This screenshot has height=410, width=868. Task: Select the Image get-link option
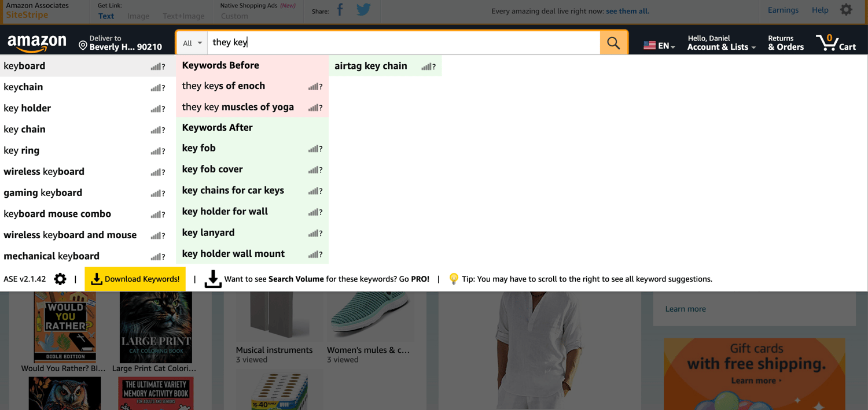click(x=138, y=16)
